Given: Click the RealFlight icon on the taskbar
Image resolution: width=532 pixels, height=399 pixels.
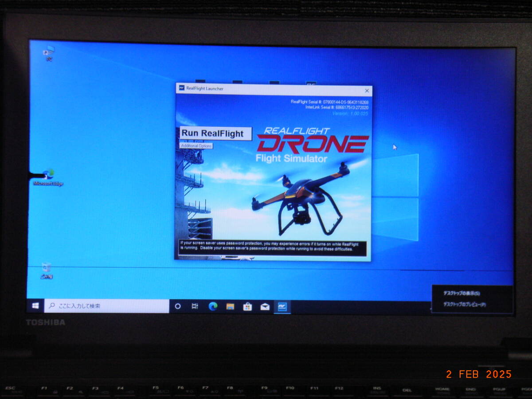Looking at the screenshot, I should [282, 306].
